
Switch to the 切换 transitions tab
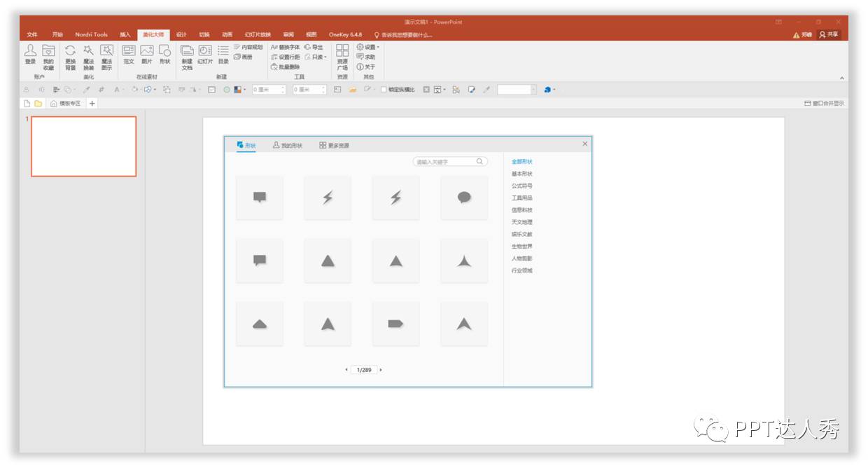pos(204,34)
